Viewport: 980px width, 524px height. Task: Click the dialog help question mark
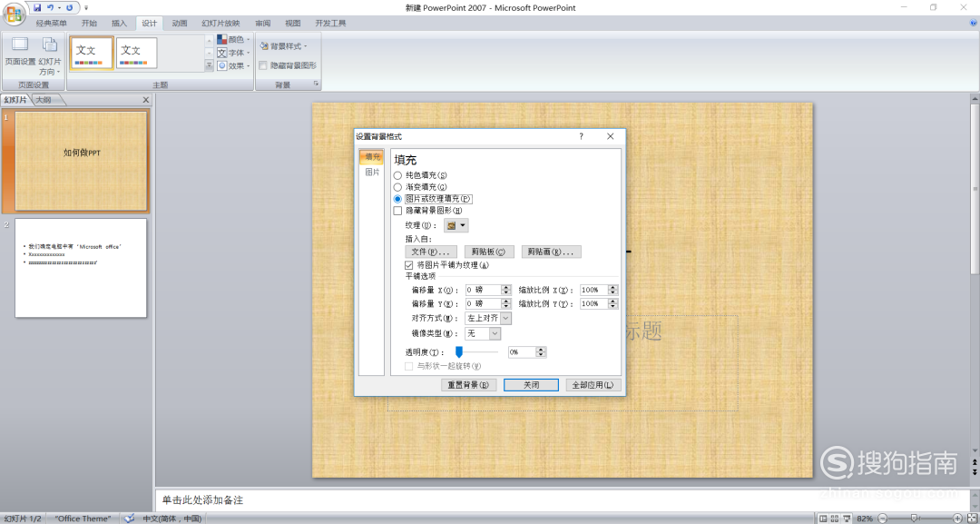582,136
